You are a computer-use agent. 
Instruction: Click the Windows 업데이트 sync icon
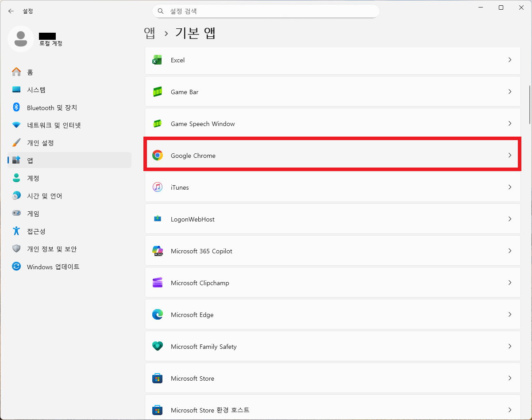[16, 266]
